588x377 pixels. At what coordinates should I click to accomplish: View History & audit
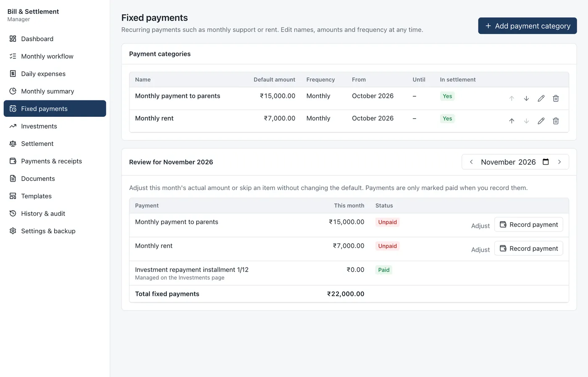point(55,214)
